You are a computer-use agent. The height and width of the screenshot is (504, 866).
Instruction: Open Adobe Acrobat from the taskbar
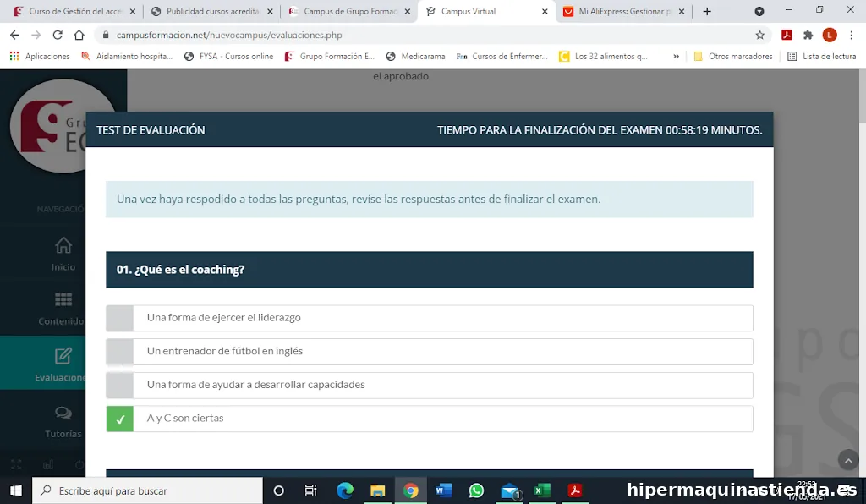click(x=575, y=490)
